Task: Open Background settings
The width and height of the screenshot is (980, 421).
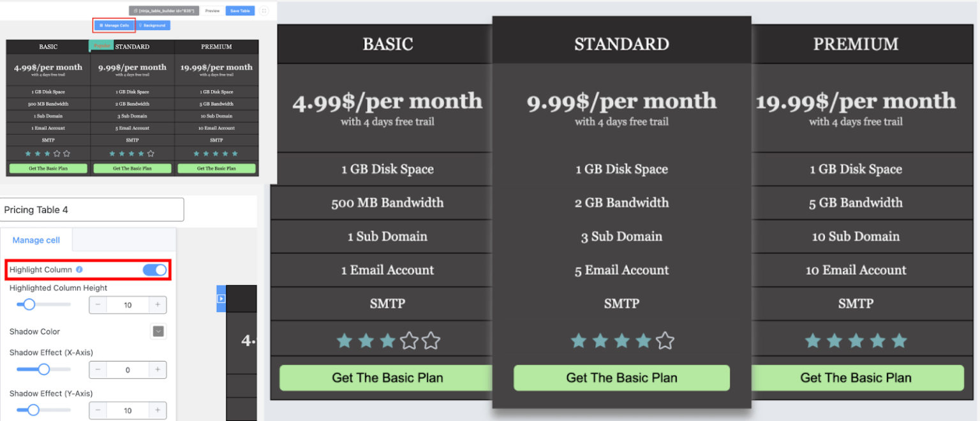Action: pos(153,26)
